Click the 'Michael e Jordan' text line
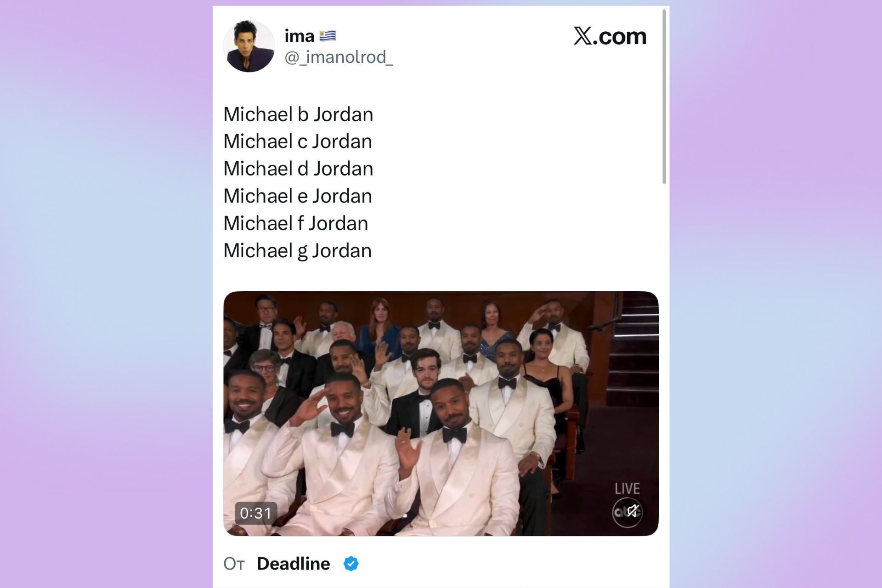The width and height of the screenshot is (882, 588). (x=298, y=196)
